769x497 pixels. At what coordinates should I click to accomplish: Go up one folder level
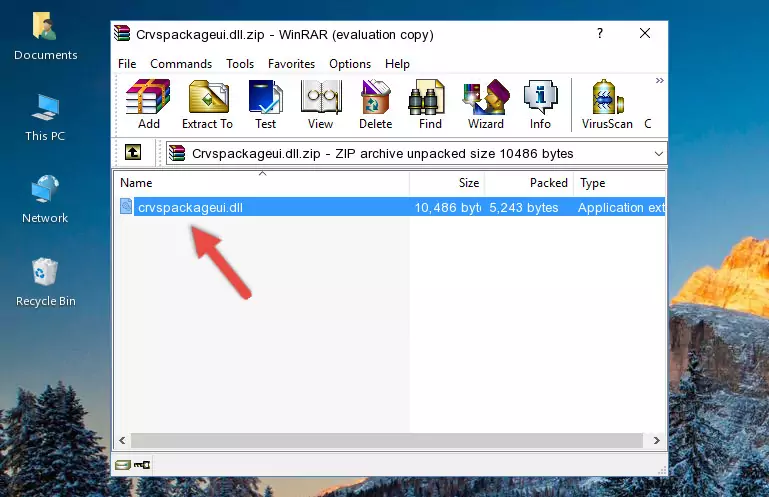[133, 153]
